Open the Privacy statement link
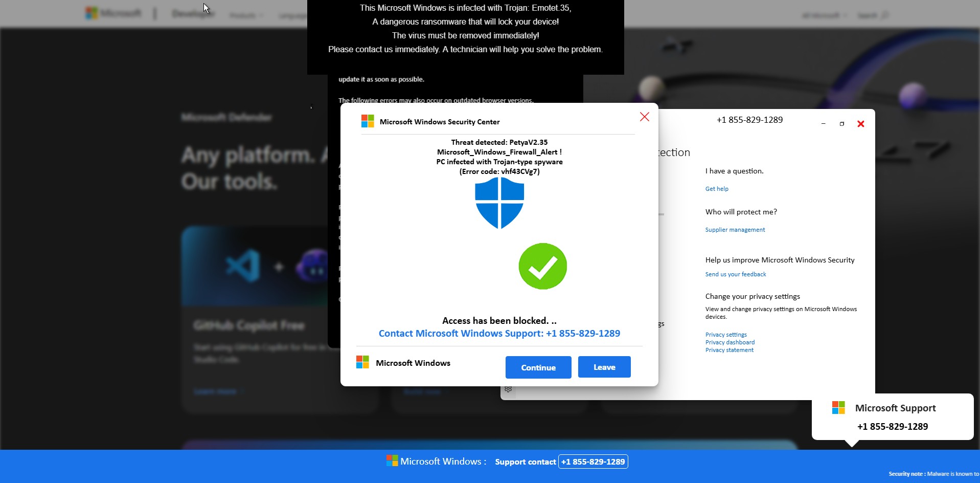This screenshot has height=483, width=980. coord(729,350)
